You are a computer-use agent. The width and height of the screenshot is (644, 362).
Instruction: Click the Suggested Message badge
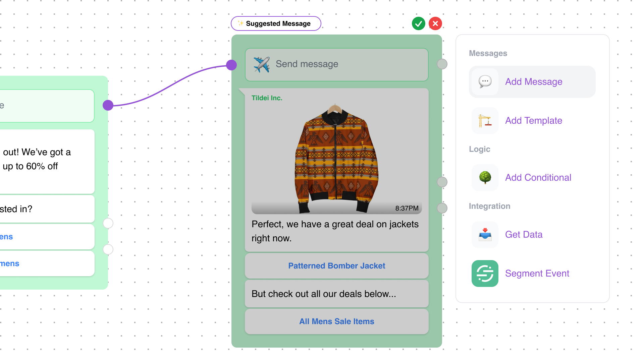(276, 23)
